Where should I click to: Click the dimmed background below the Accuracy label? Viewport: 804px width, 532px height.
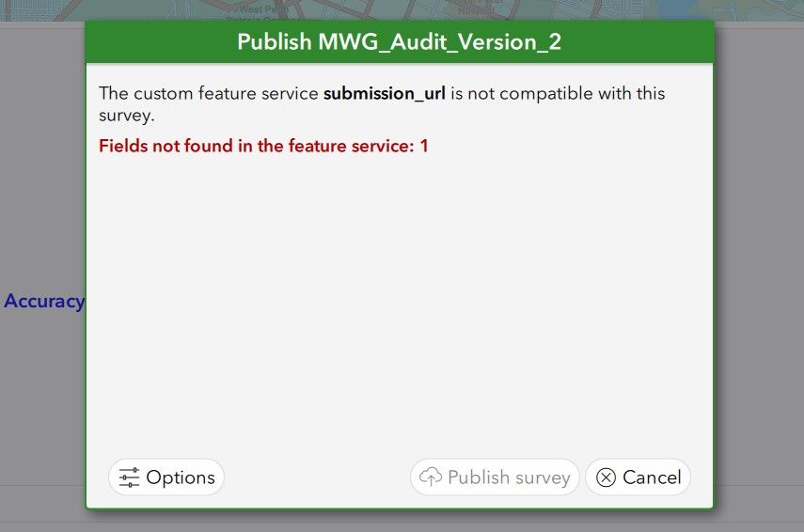[42, 395]
